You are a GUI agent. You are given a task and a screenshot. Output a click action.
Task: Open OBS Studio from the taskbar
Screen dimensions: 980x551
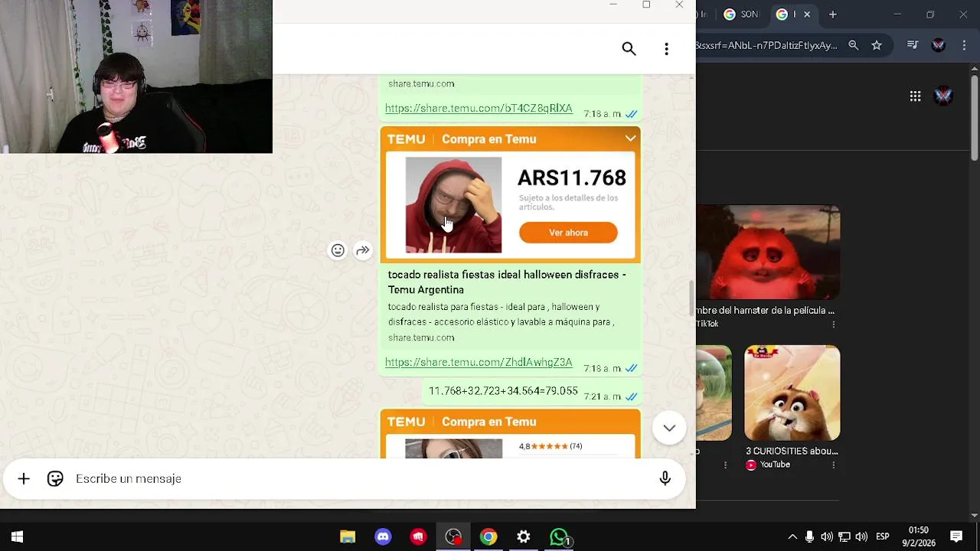tap(453, 537)
